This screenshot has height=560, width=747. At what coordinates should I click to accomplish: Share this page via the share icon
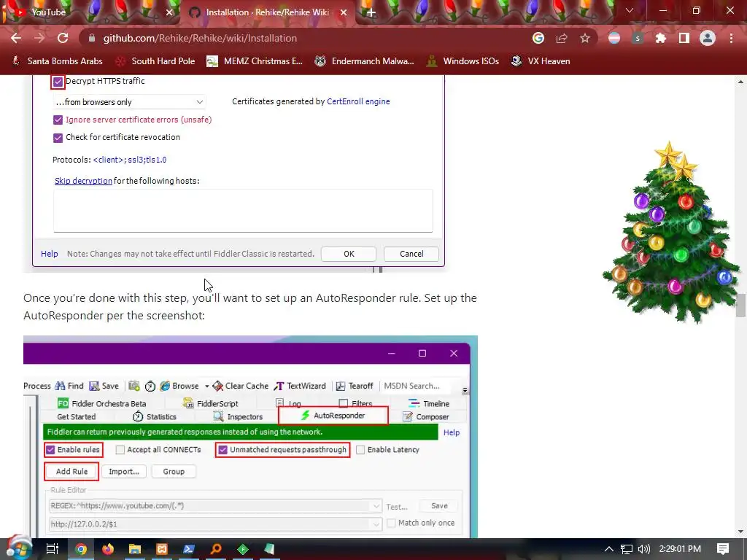(562, 38)
